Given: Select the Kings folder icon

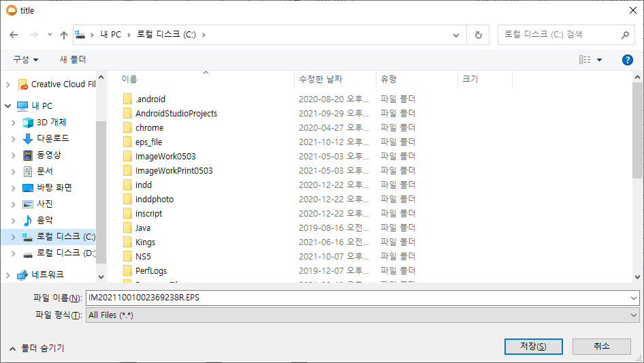Looking at the screenshot, I should [128, 242].
